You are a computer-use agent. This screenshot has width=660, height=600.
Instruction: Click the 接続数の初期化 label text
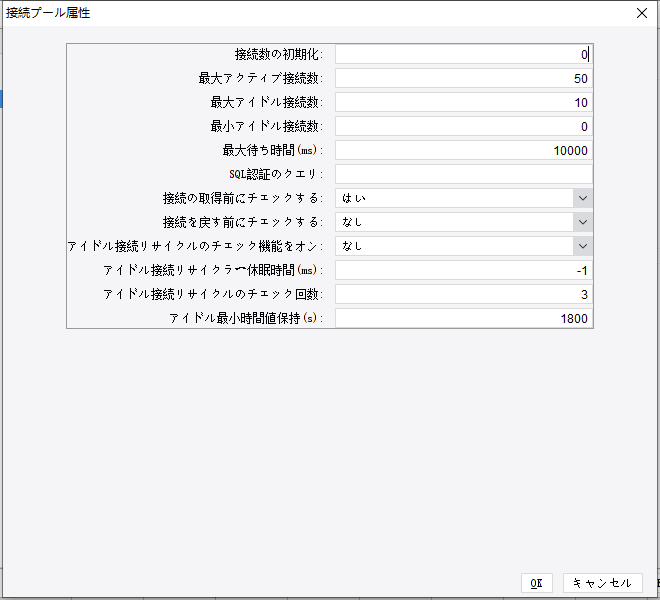click(279, 54)
